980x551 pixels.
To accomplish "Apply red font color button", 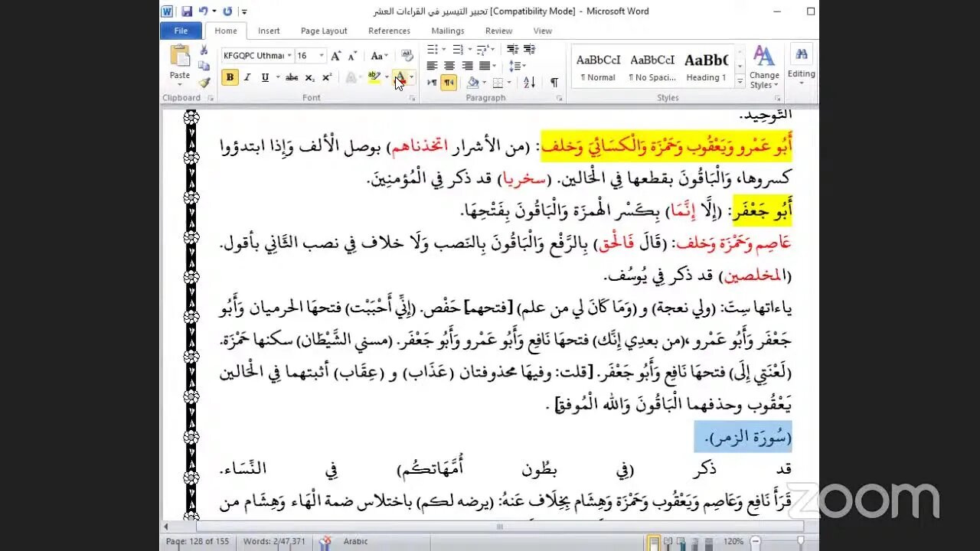I will [x=399, y=77].
